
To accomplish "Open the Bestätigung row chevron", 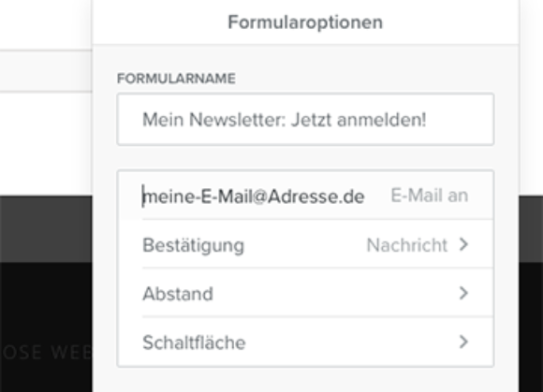I will pos(463,244).
